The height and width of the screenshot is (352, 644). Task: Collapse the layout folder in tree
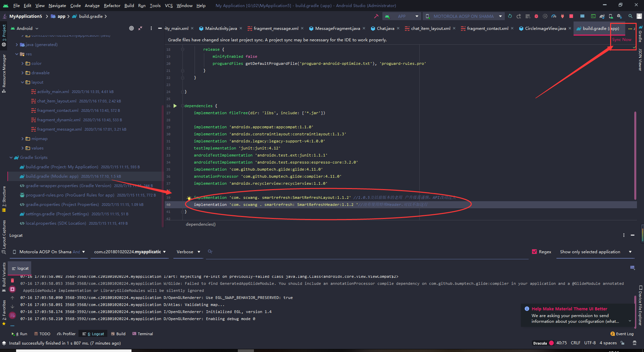click(22, 82)
